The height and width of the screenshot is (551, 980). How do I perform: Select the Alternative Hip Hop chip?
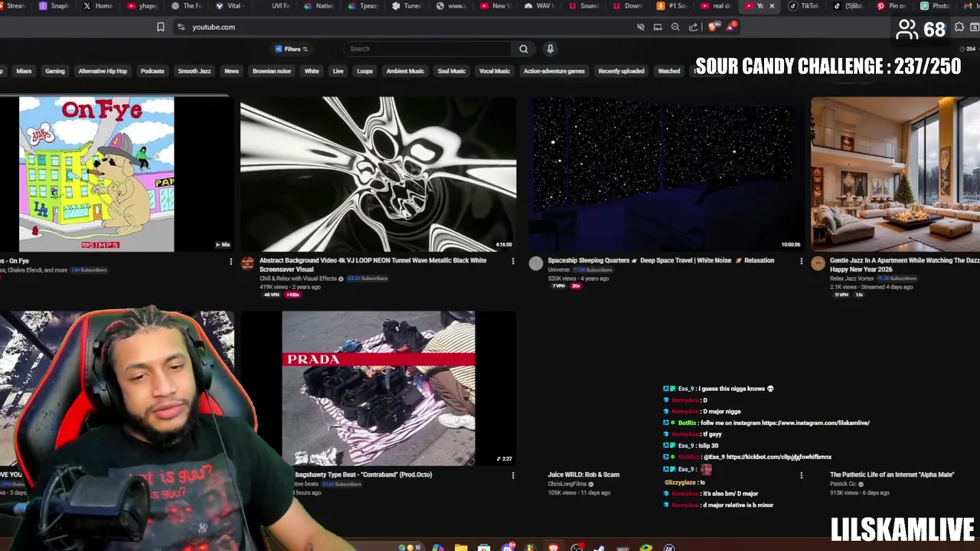103,71
